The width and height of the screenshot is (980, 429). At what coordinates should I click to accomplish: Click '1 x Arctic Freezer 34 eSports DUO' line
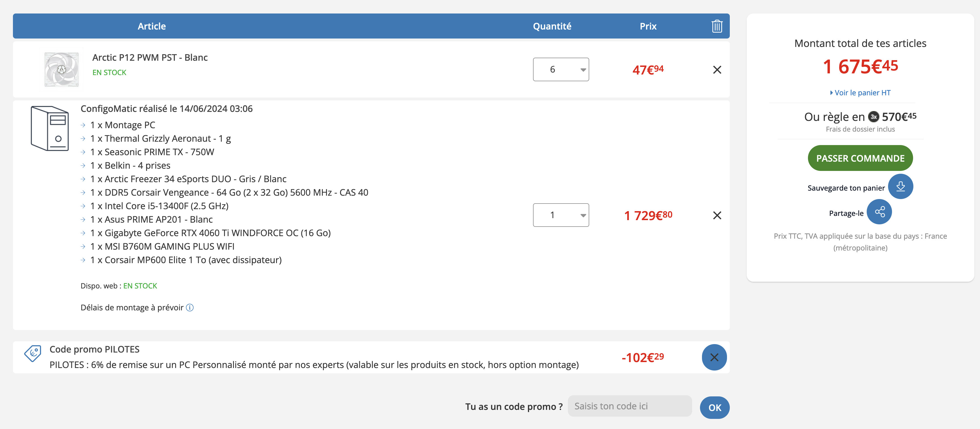pyautogui.click(x=188, y=179)
